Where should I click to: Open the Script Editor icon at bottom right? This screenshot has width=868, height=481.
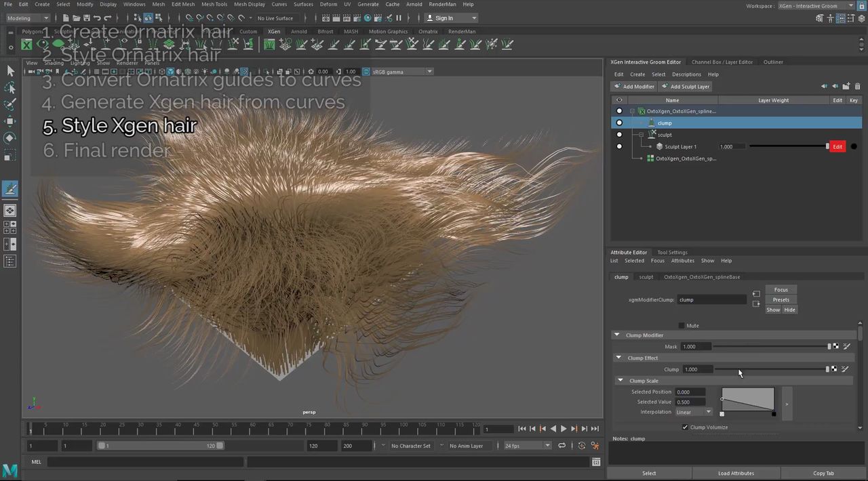click(x=596, y=462)
